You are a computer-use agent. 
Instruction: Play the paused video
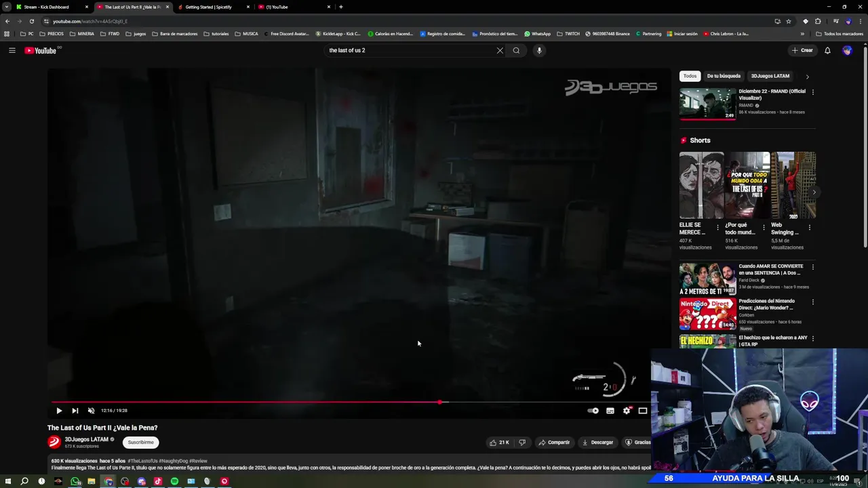(x=59, y=411)
